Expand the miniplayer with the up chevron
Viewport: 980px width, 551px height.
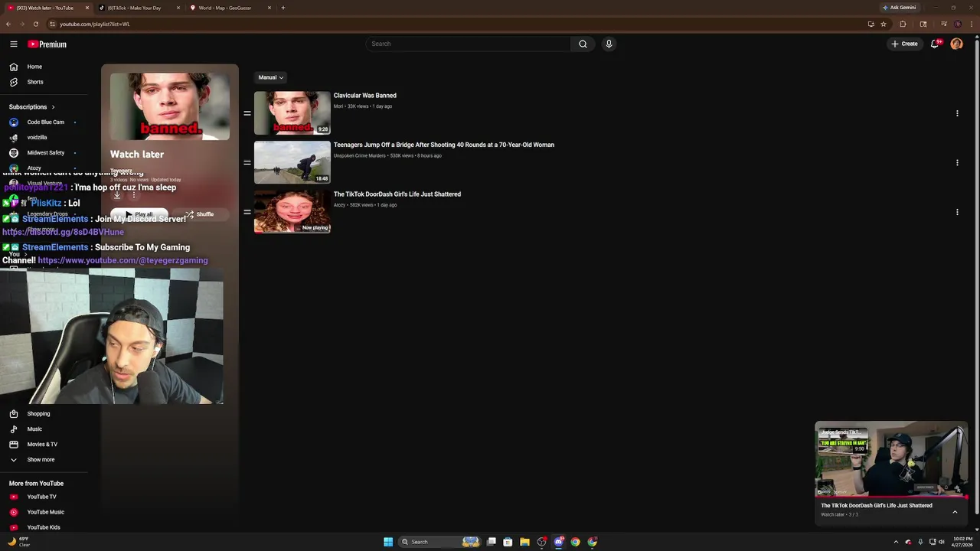point(955,512)
